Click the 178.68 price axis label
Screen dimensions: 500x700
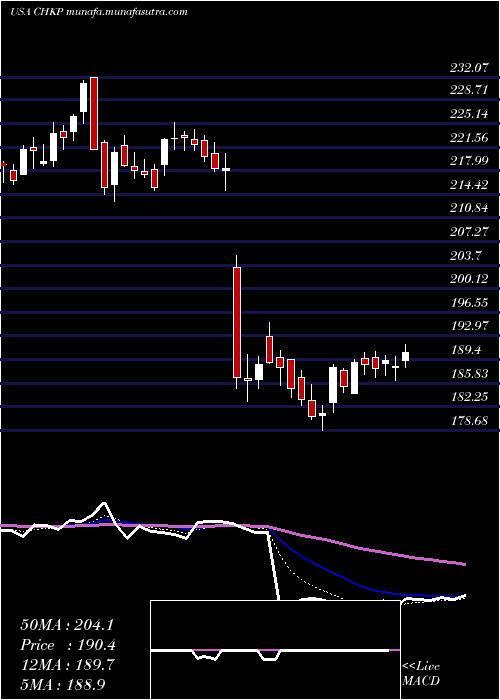(x=469, y=421)
